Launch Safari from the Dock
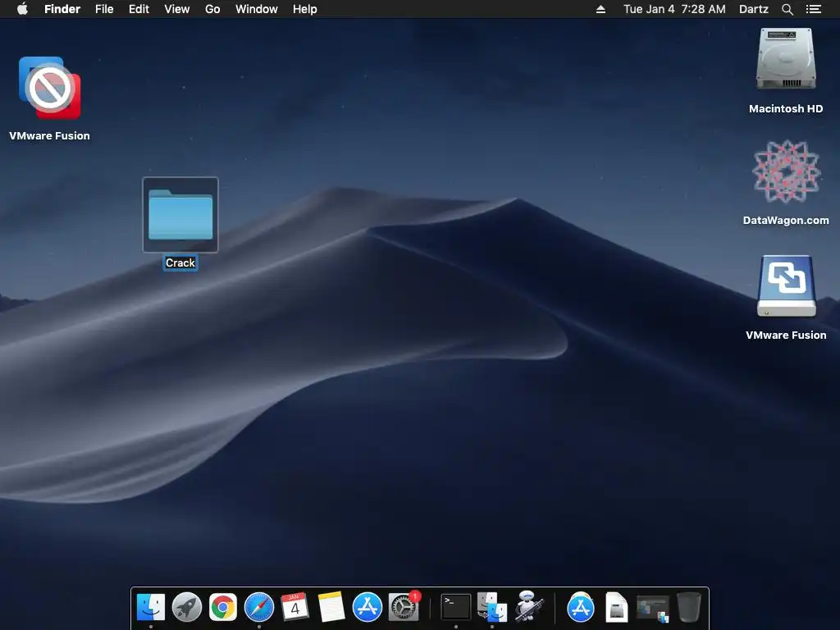This screenshot has width=840, height=630. click(258, 607)
